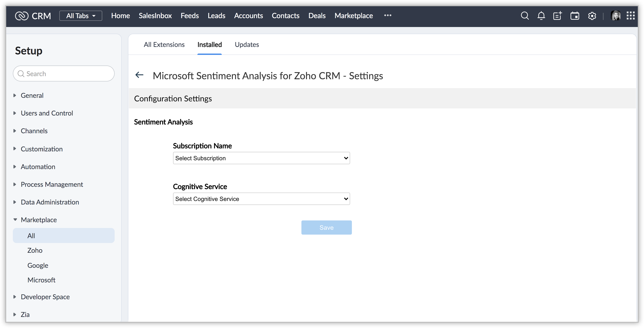Switch to the Updates tab
The width and height of the screenshot is (644, 328).
tap(247, 44)
